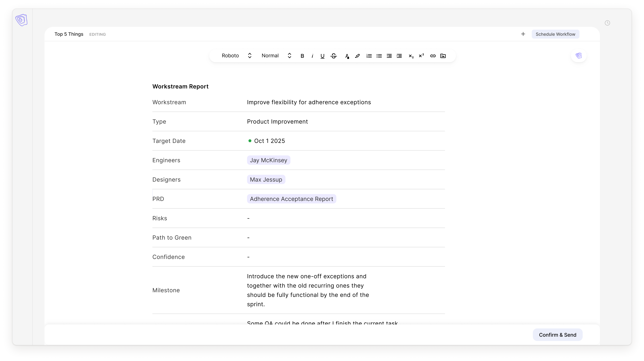Click the Milestone row label
Image resolution: width=644 pixels, height=361 pixels.
tap(166, 290)
